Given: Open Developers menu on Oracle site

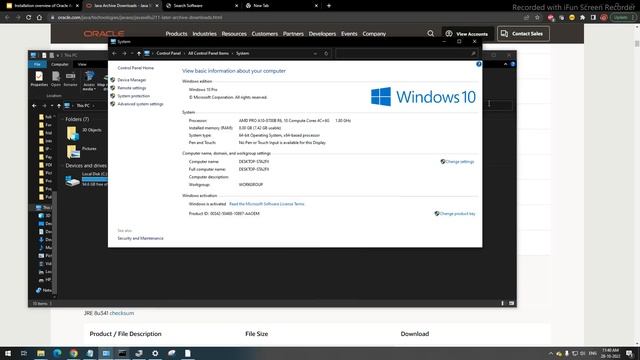Looking at the screenshot, I should click(322, 34).
